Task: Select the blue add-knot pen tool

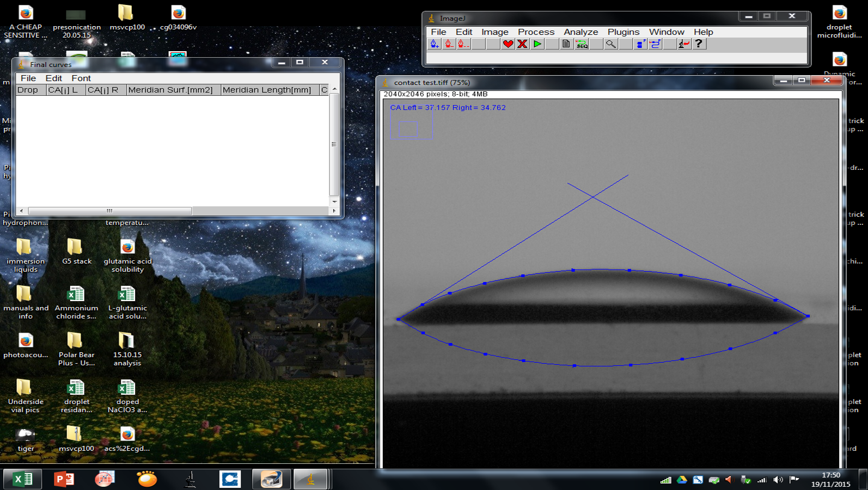Action: tap(435, 44)
